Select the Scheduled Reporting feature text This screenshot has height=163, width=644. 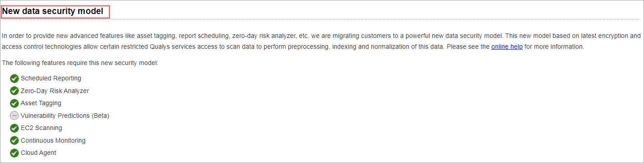pyautogui.click(x=51, y=78)
